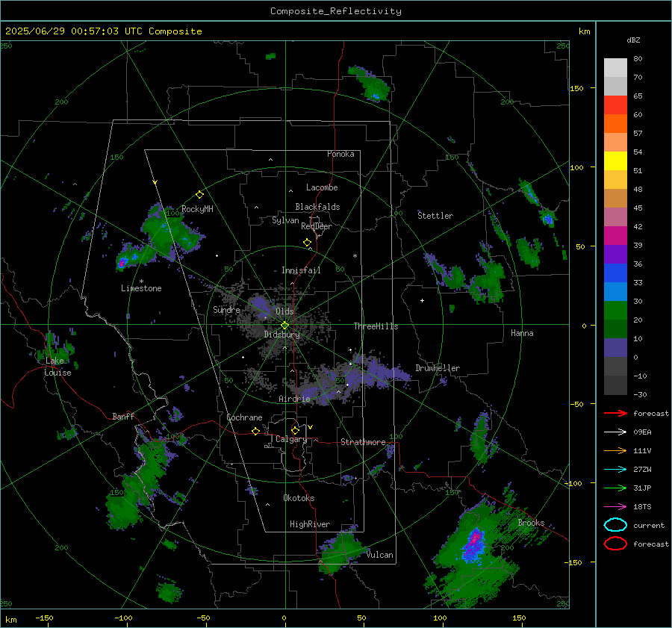Click the yellow diamond marker above Calgary
672x628 pixels.
[x=295, y=430]
